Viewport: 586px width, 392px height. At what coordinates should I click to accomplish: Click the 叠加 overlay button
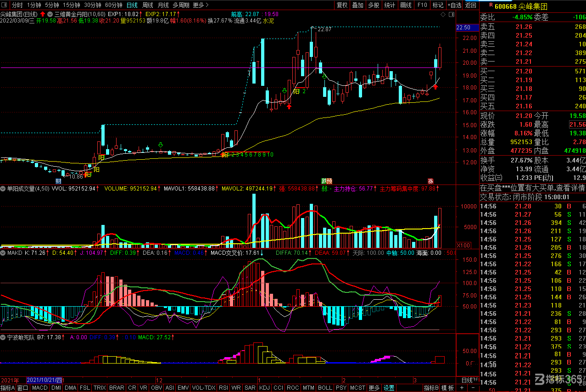[357, 5]
